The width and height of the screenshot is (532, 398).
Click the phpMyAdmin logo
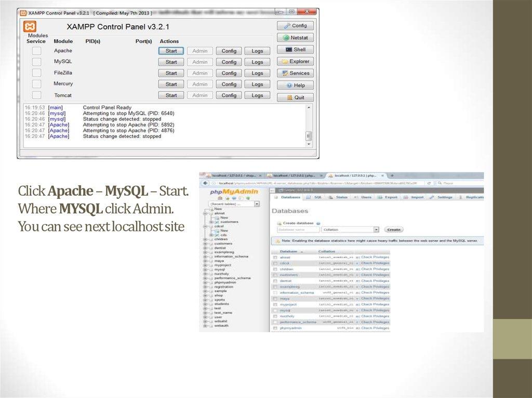pyautogui.click(x=234, y=191)
